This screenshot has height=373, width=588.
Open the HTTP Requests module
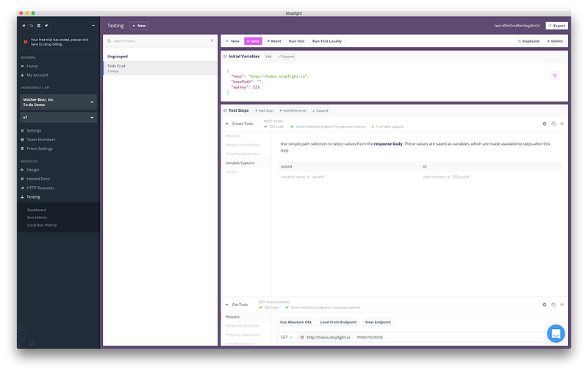point(40,188)
